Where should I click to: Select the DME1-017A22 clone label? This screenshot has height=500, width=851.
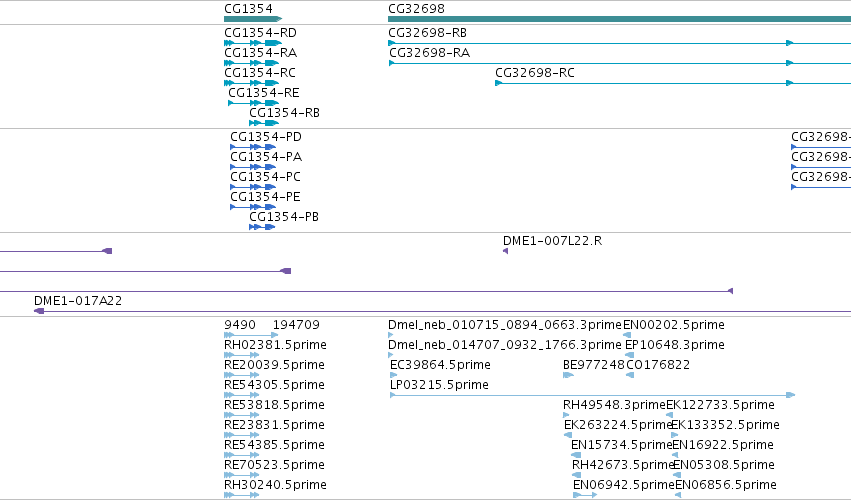click(x=78, y=301)
